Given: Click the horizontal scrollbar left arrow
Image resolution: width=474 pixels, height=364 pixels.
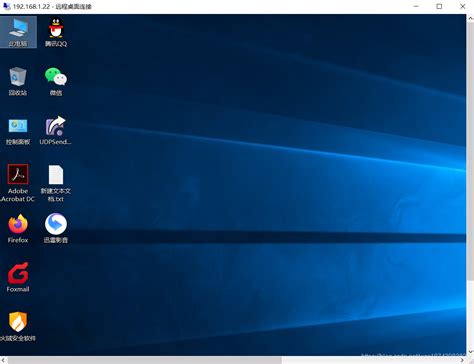Looking at the screenshot, I should click(3, 360).
